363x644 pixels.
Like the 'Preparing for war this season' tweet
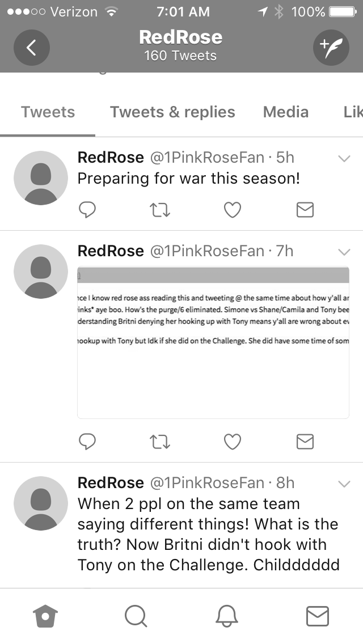pyautogui.click(x=233, y=210)
